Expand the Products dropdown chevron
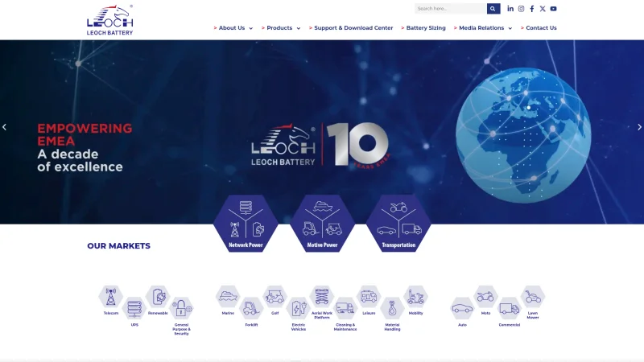Viewport: 644px width, 362px height. pyautogui.click(x=299, y=28)
